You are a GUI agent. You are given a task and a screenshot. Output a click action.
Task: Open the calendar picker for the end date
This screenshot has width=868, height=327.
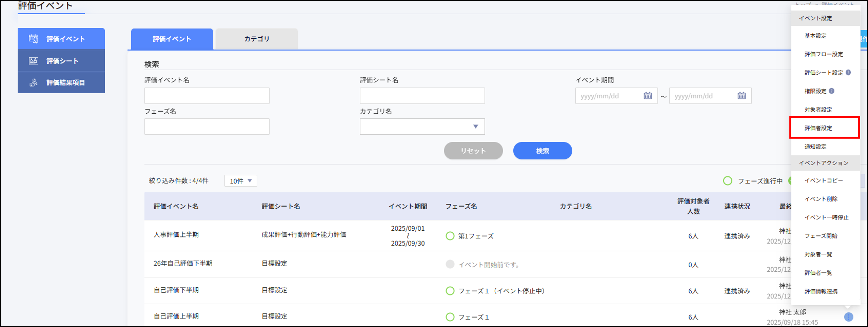point(741,95)
